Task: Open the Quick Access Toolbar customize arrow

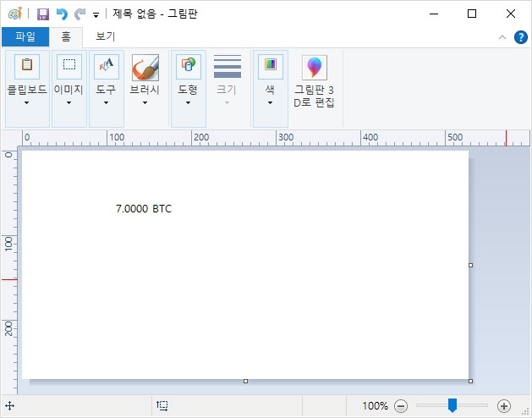Action: click(x=96, y=15)
